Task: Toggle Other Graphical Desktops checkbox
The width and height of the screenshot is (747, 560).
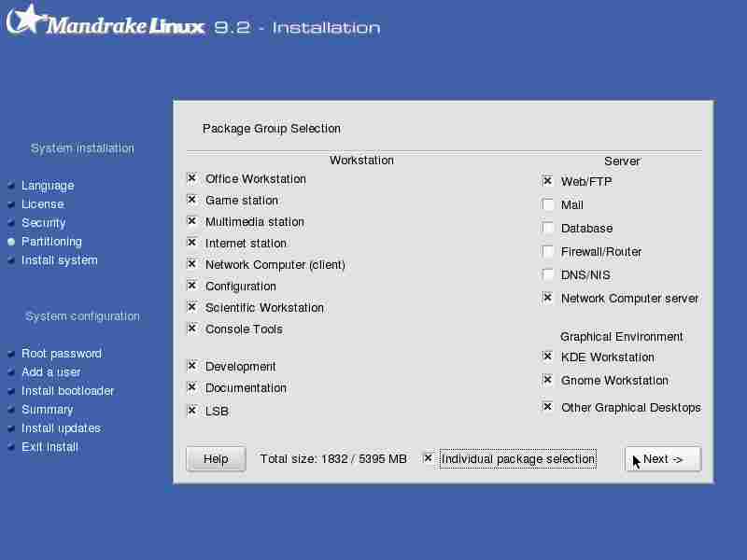Action: coord(548,407)
